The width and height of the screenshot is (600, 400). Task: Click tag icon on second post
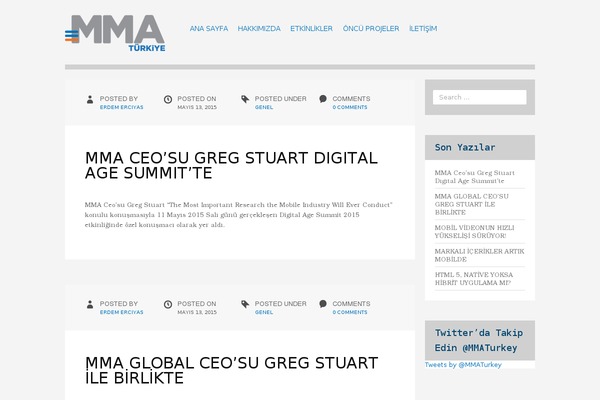(x=245, y=305)
